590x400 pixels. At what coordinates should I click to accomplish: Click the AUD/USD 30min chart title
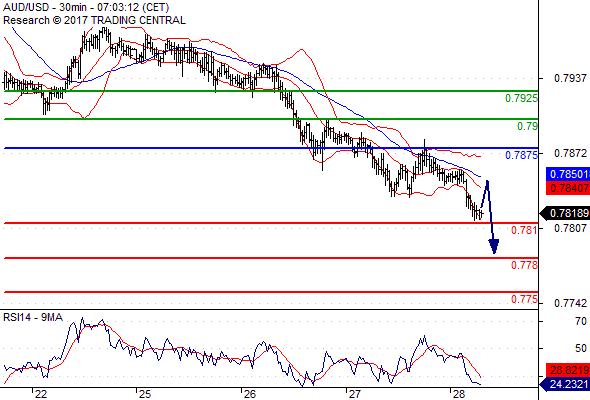pyautogui.click(x=86, y=8)
